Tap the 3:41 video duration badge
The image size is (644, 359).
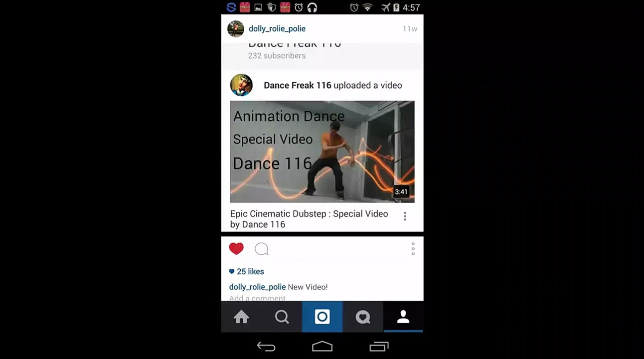point(401,191)
